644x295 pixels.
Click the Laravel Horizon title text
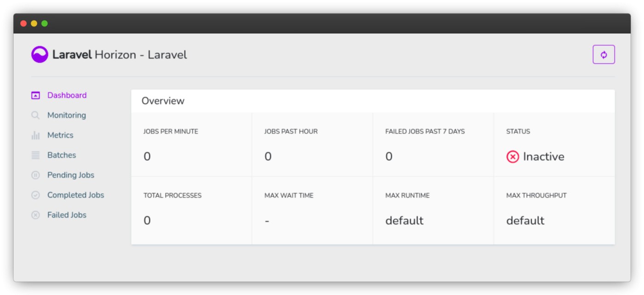point(120,55)
